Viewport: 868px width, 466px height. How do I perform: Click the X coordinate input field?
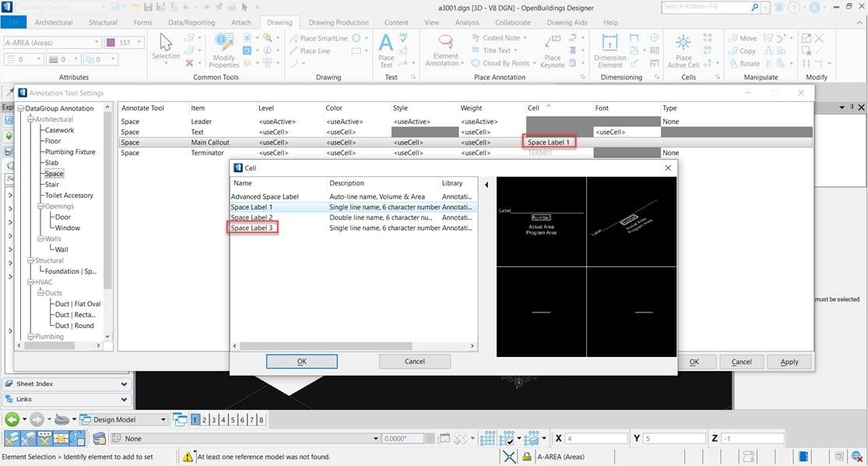(x=596, y=438)
